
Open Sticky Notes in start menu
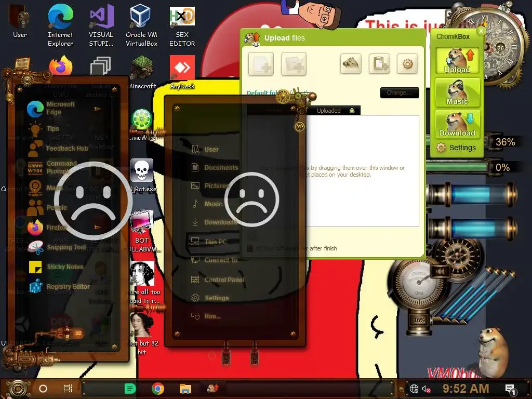click(x=56, y=267)
